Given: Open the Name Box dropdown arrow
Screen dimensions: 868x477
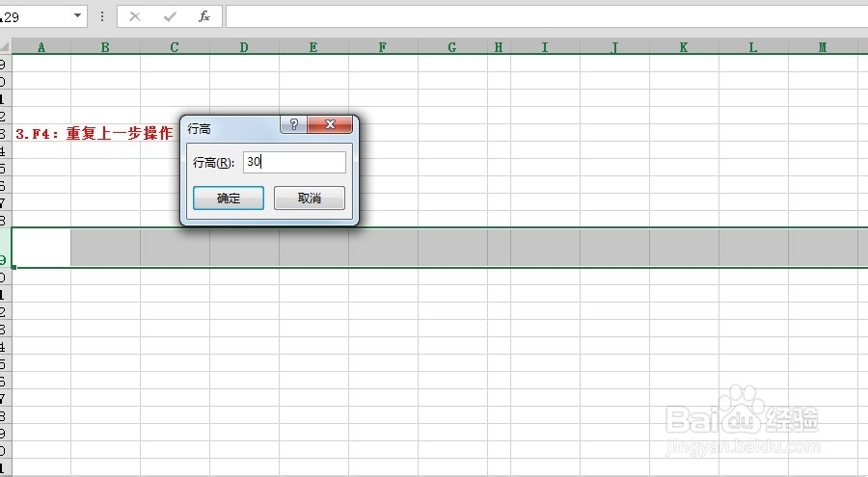Looking at the screenshot, I should pos(77,16).
